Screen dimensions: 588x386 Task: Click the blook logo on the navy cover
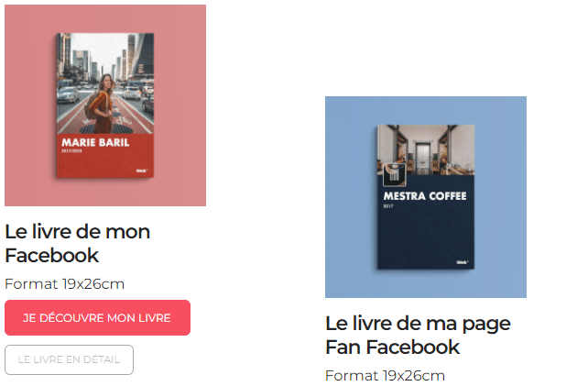click(x=463, y=262)
